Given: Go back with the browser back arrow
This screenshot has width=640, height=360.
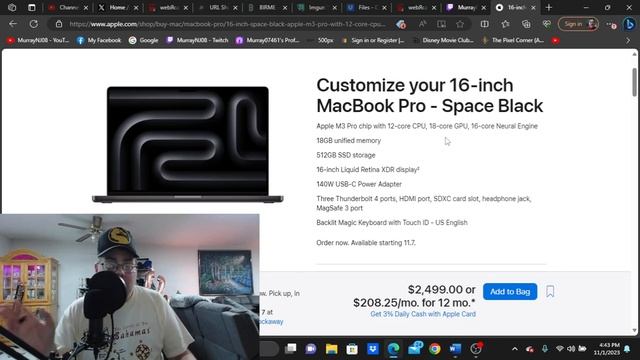Looking at the screenshot, I should pyautogui.click(x=13, y=24).
